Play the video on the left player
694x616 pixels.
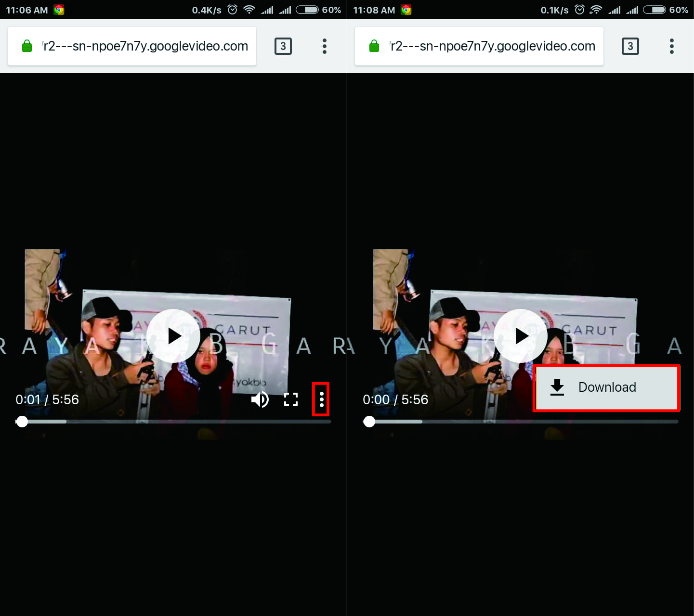point(173,336)
